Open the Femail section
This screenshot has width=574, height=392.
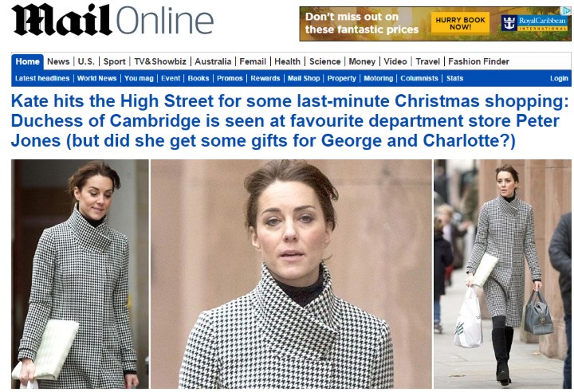pos(253,61)
